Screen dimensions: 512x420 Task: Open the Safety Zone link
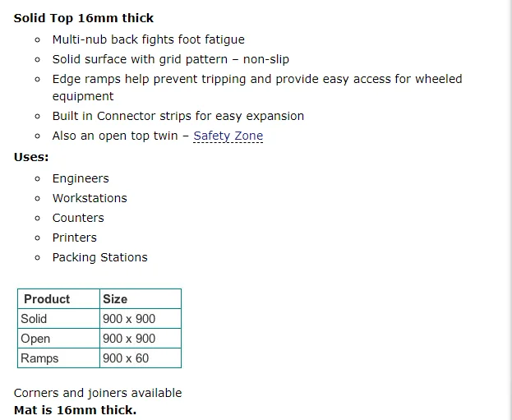coord(228,136)
